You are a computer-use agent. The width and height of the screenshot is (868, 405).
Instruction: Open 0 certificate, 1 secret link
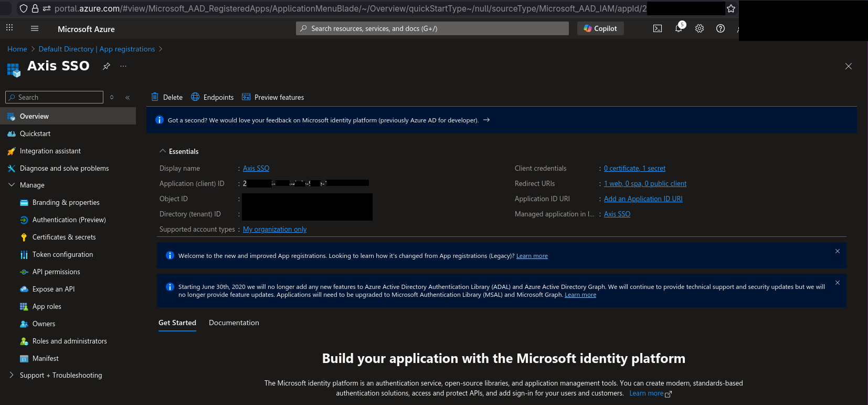pyautogui.click(x=634, y=168)
